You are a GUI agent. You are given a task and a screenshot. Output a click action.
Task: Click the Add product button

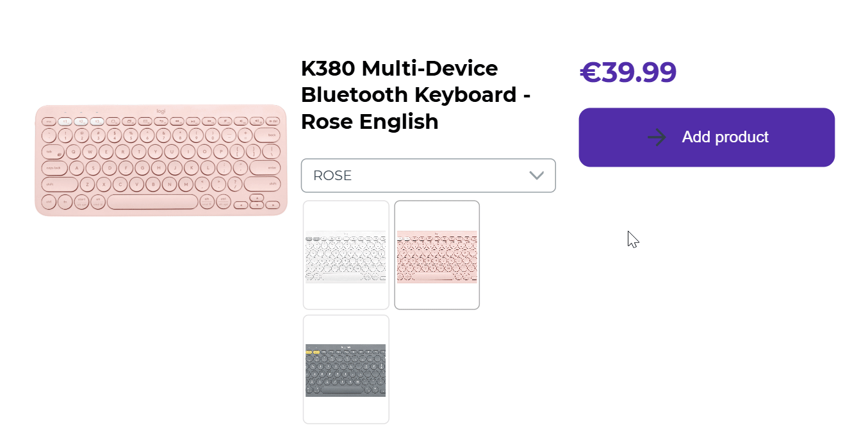707,137
